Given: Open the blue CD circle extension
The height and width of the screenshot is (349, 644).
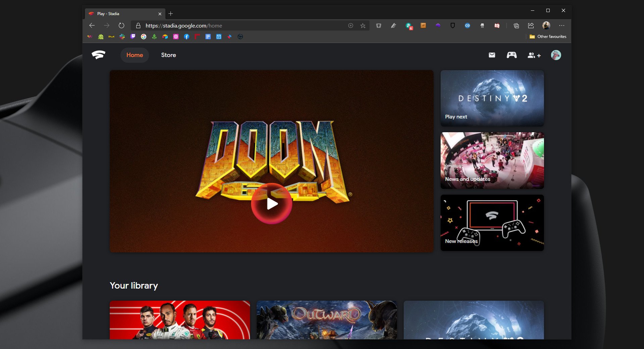Looking at the screenshot, I should (x=467, y=26).
